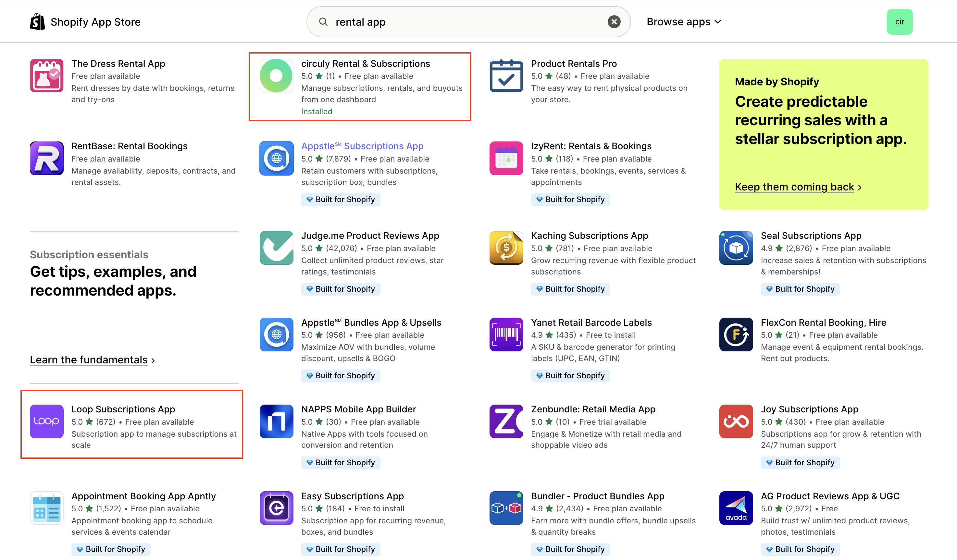Viewport: 957px width, 560px height.
Task: Open Yanet Retail Barcode Labels icon
Action: [506, 335]
